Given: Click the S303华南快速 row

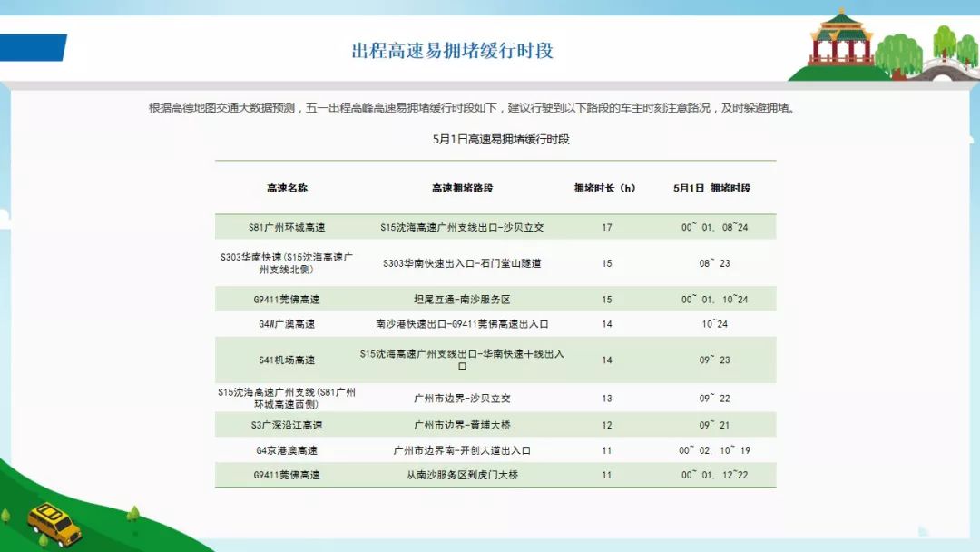Looking at the screenshot, I should (490, 263).
